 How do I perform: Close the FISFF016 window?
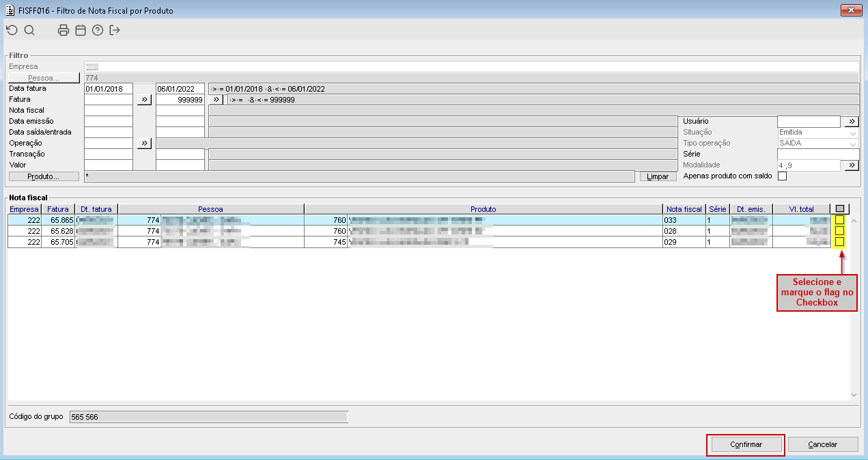click(x=850, y=10)
